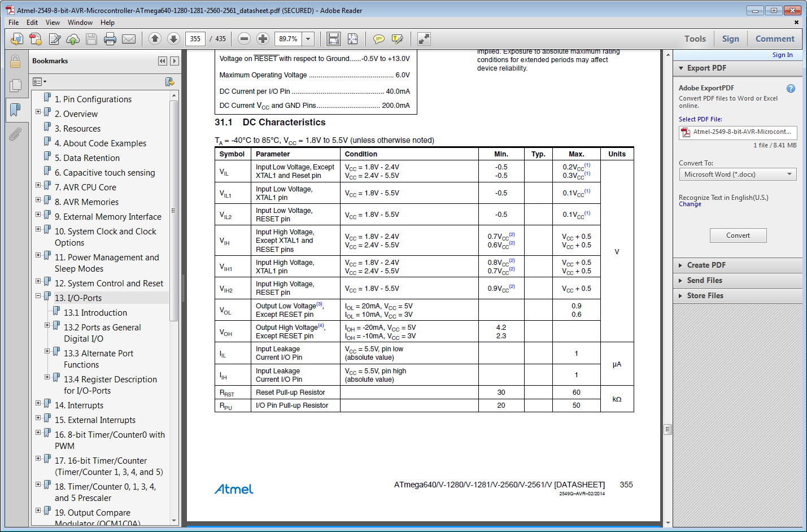Click the Change language link
Image resolution: width=807 pixels, height=532 pixels.
point(690,204)
